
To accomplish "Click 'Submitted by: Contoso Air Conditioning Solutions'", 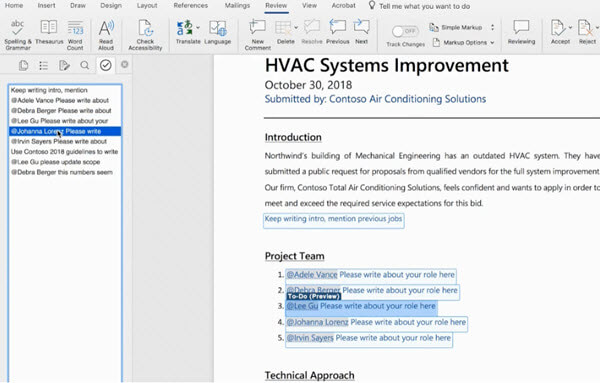I will [x=375, y=99].
